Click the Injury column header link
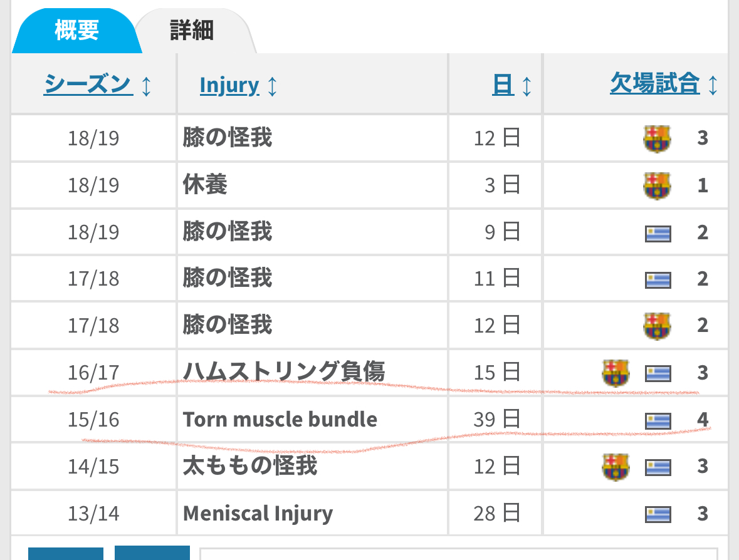Image resolution: width=739 pixels, height=560 pixels. [x=229, y=86]
